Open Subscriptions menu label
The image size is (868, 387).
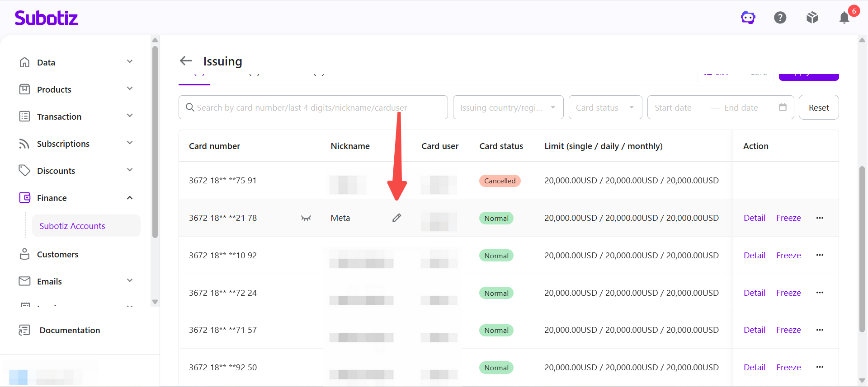(x=63, y=144)
